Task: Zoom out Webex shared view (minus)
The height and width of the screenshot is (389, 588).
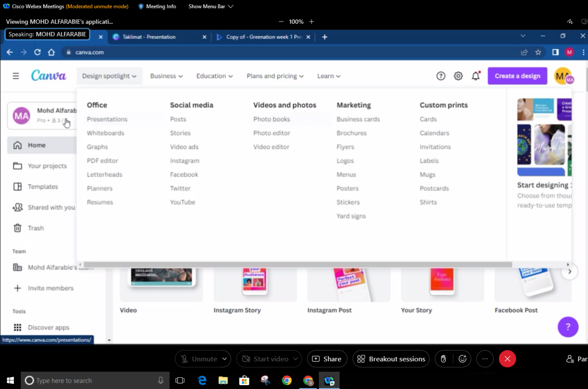Action: pos(281,22)
